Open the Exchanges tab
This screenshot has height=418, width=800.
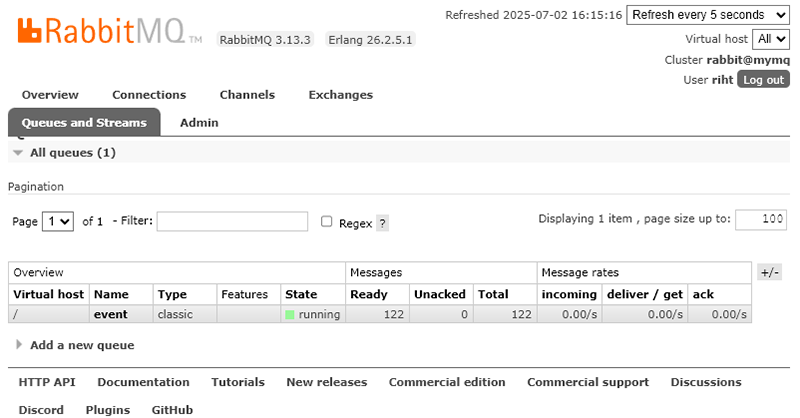[340, 95]
